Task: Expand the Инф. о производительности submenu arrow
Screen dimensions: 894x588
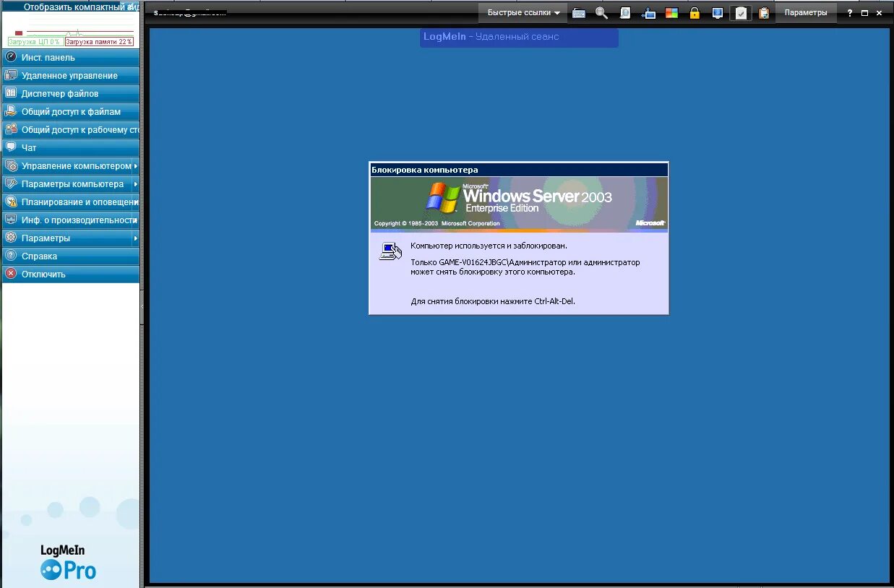Action: tap(135, 220)
